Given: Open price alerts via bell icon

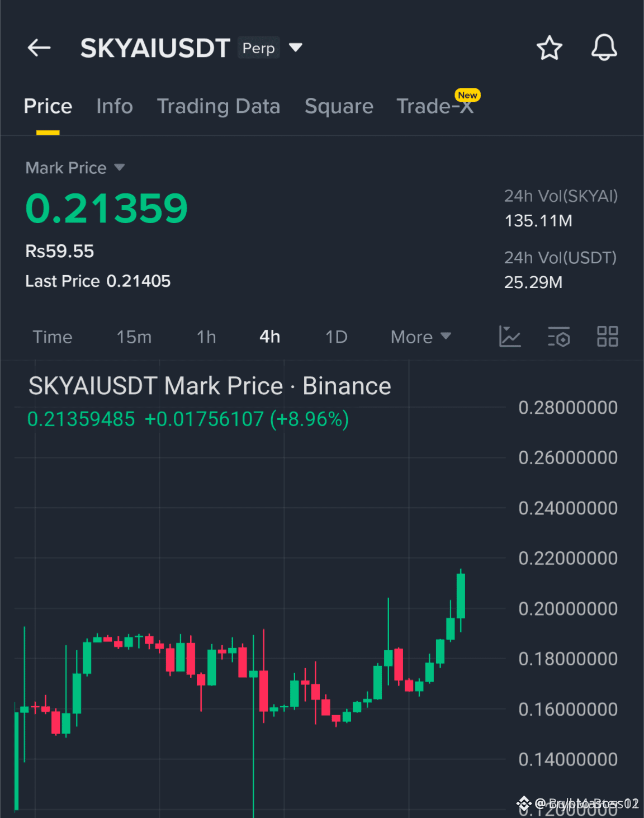Looking at the screenshot, I should (x=604, y=48).
